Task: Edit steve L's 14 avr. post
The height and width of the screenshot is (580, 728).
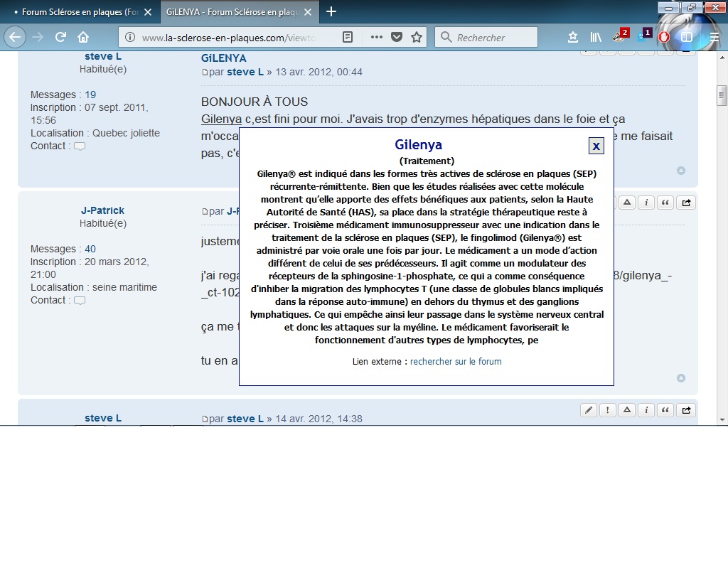Action: [588, 409]
